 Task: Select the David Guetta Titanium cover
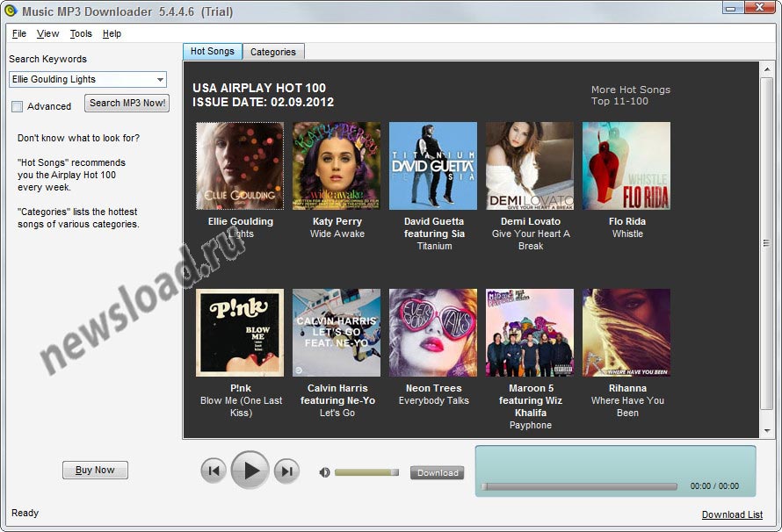[433, 166]
